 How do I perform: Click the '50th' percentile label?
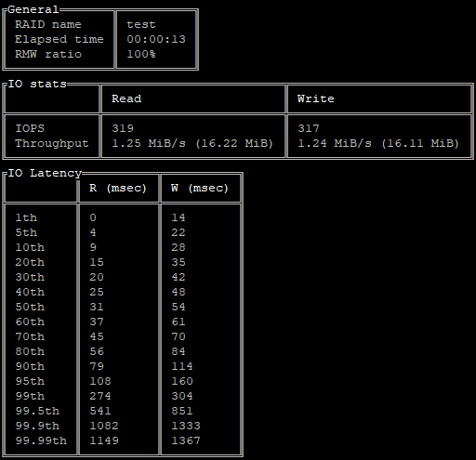[30, 307]
